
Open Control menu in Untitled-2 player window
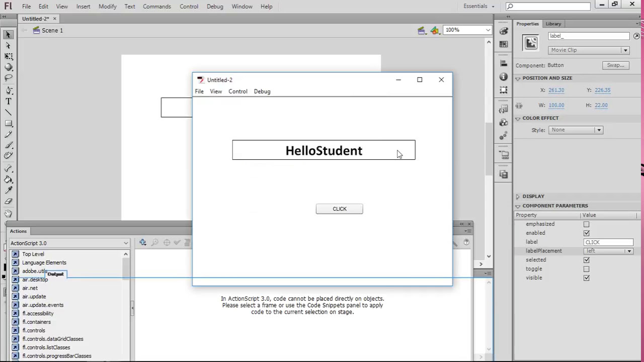(x=238, y=92)
